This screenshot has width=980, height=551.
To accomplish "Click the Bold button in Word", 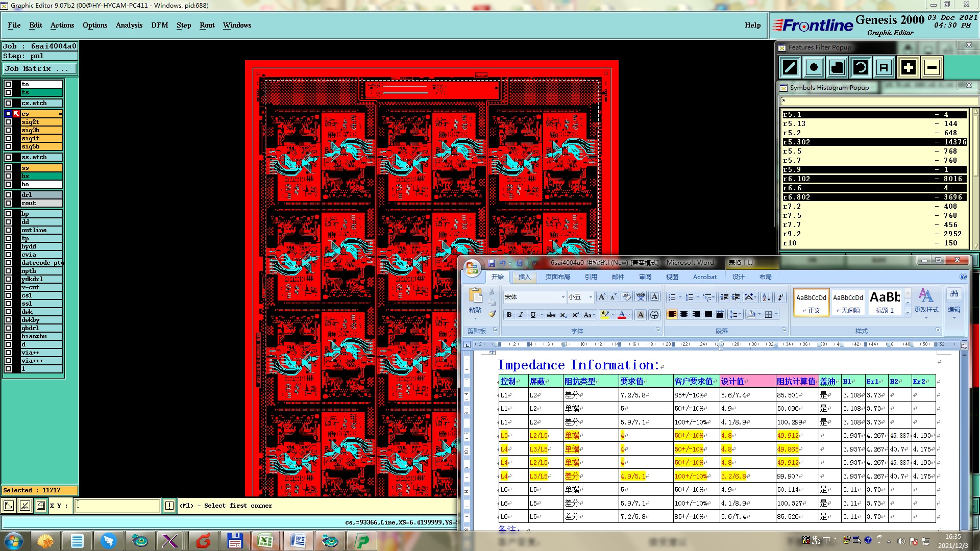I will [x=509, y=315].
